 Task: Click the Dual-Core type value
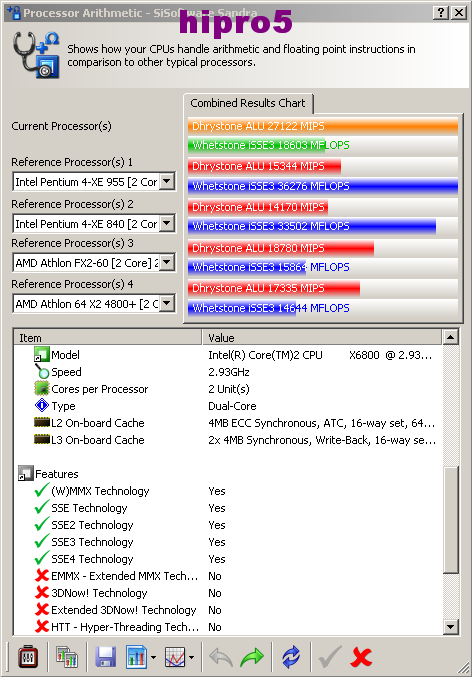pos(232,406)
